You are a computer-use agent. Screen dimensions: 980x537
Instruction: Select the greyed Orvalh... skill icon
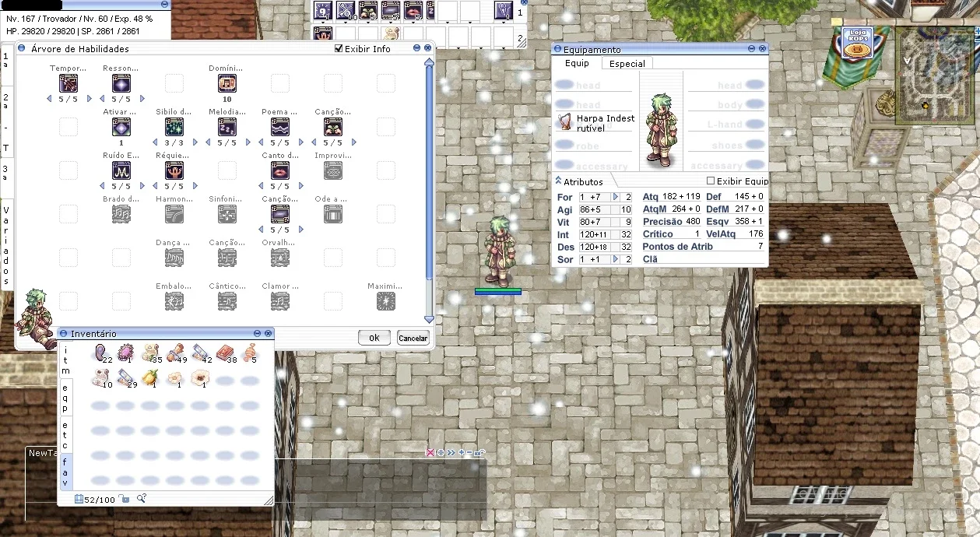coord(279,258)
